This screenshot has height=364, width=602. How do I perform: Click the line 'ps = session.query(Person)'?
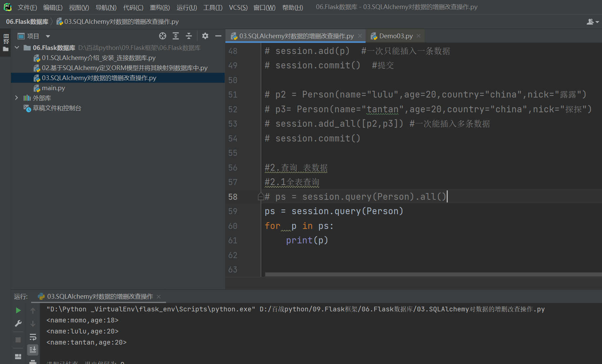click(334, 211)
